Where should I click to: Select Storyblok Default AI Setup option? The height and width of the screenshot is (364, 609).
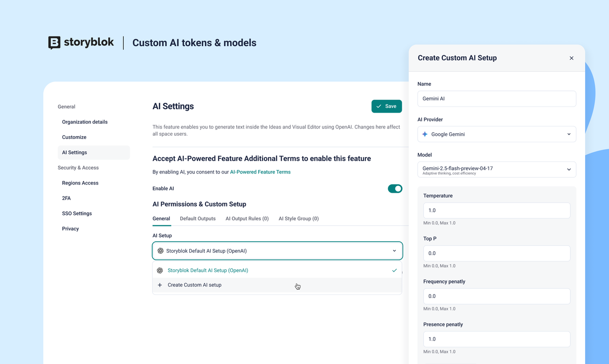[207, 270]
